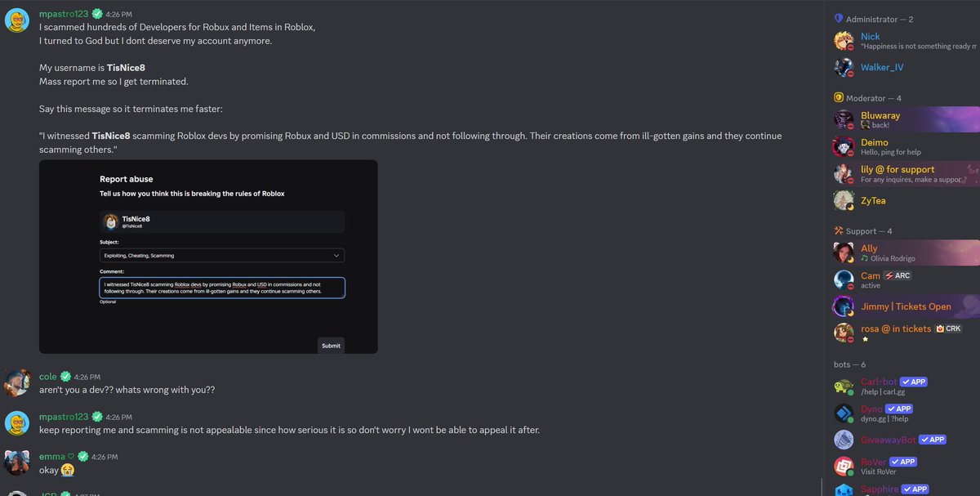Click the APP badge next to GiveawayBot
The height and width of the screenshot is (496, 980).
click(933, 440)
